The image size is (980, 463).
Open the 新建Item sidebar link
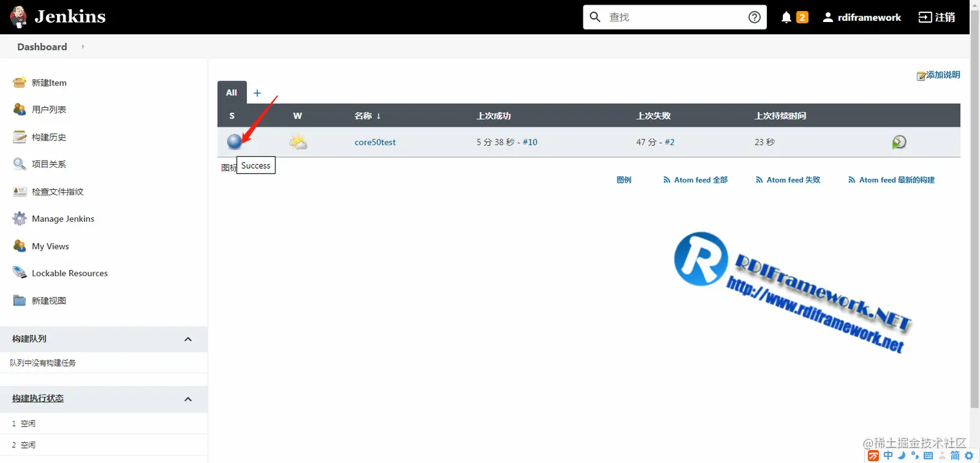[x=49, y=82]
